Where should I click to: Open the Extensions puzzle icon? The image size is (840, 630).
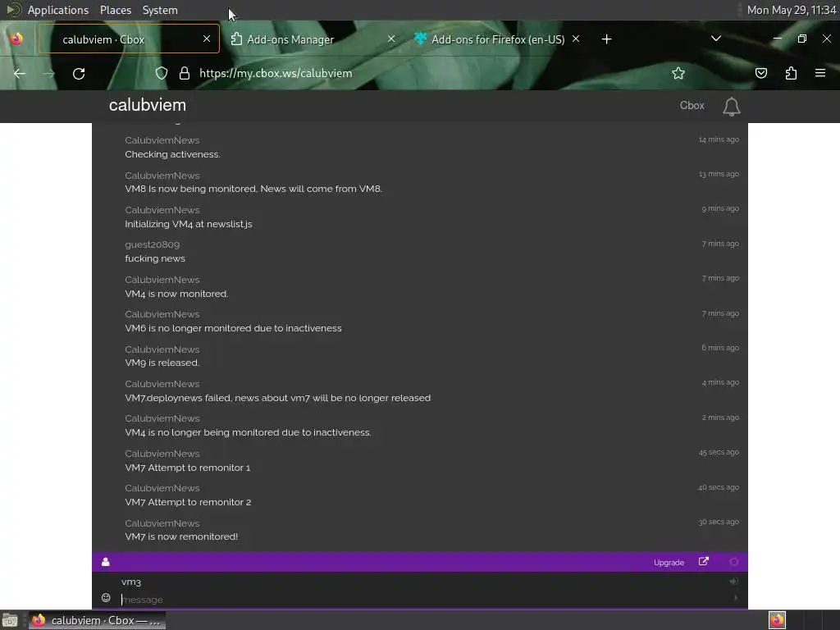click(791, 73)
